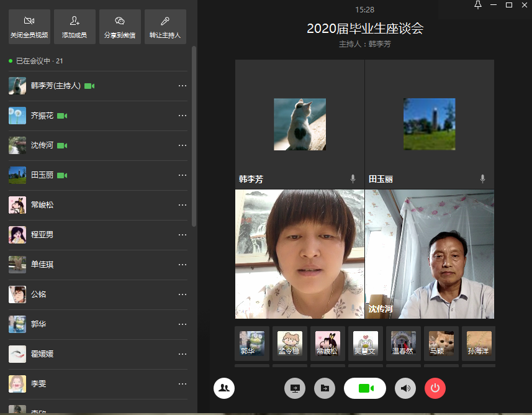Open the three-dot menu beside 公铭
This screenshot has height=415, width=532.
183,294
